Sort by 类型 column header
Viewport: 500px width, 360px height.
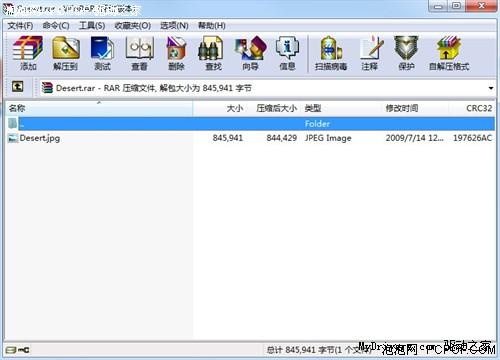coord(341,108)
